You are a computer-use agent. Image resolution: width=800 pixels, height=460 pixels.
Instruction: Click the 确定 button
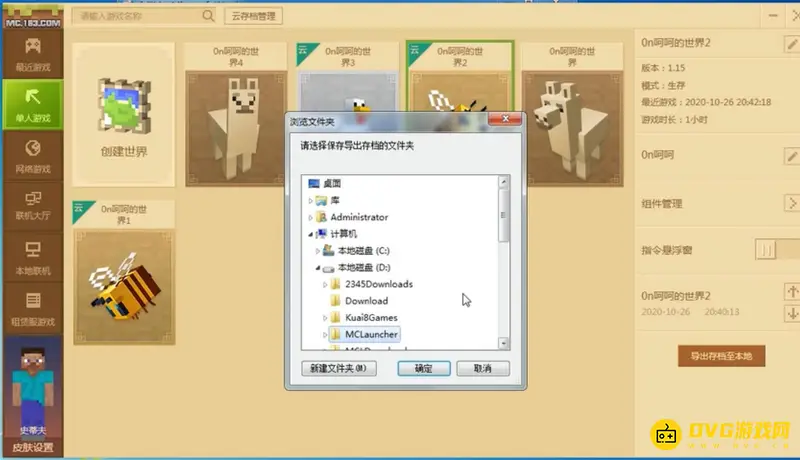[421, 368]
